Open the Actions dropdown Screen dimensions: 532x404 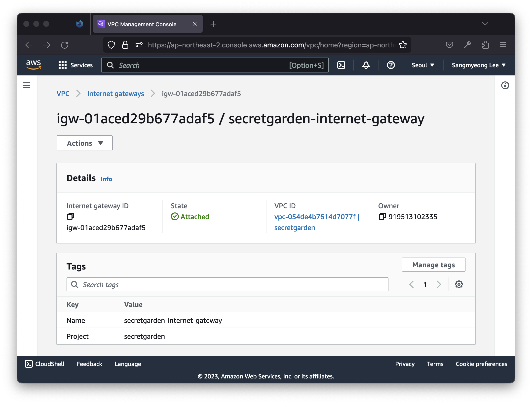[x=84, y=143]
